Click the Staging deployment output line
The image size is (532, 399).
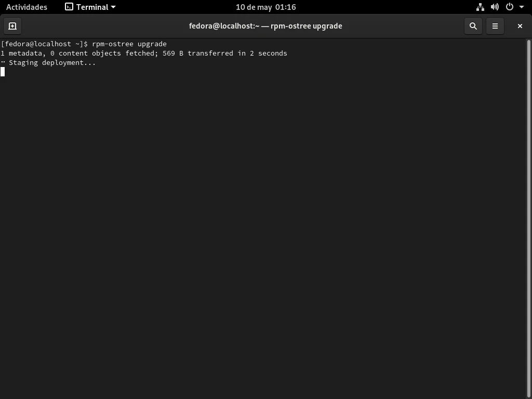click(x=52, y=63)
